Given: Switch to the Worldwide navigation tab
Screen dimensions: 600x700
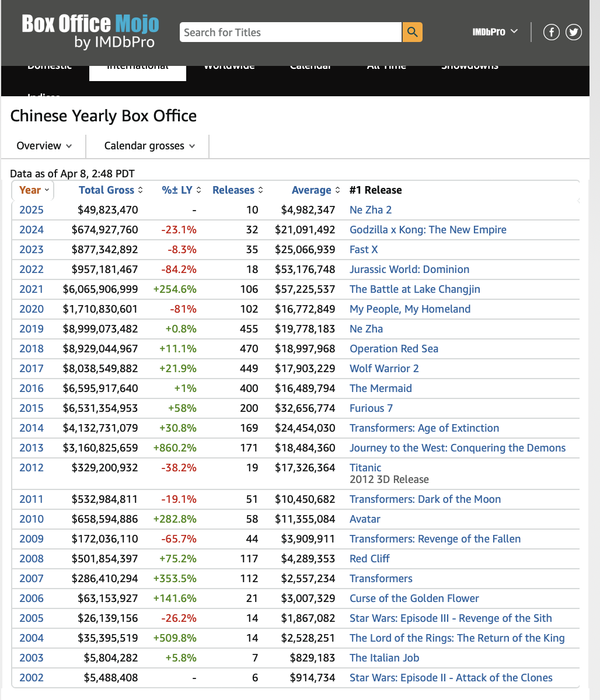Looking at the screenshot, I should point(229,68).
